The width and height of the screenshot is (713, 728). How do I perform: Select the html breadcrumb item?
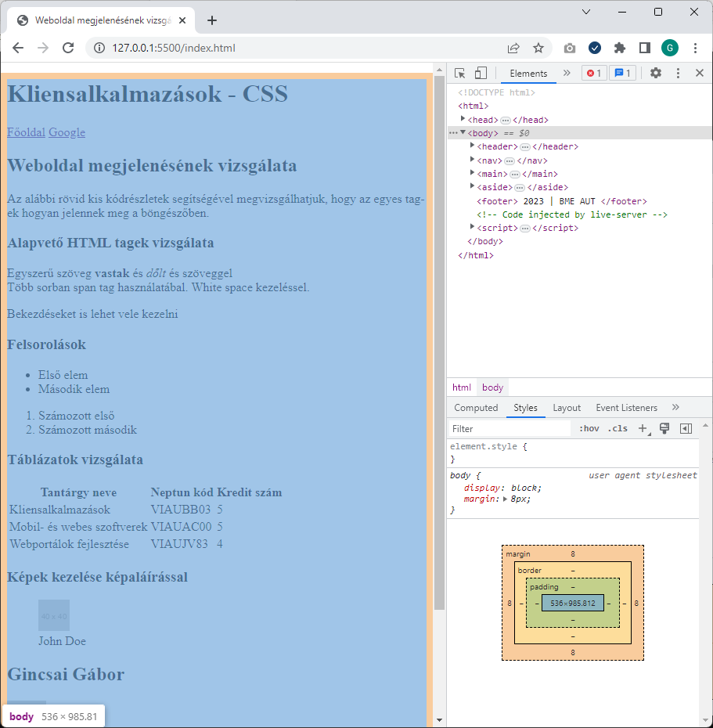tap(462, 387)
